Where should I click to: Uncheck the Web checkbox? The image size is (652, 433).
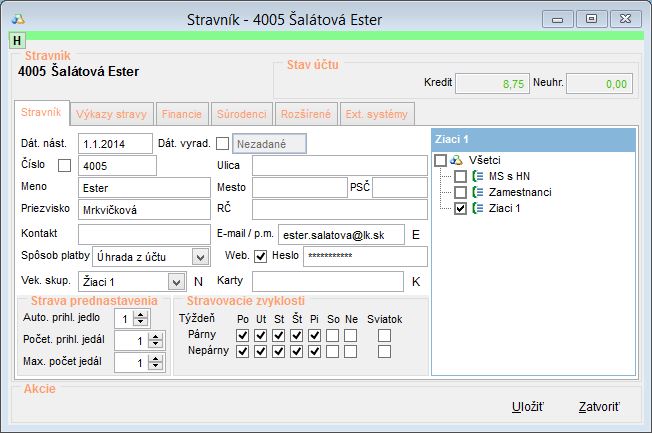pyautogui.click(x=261, y=257)
